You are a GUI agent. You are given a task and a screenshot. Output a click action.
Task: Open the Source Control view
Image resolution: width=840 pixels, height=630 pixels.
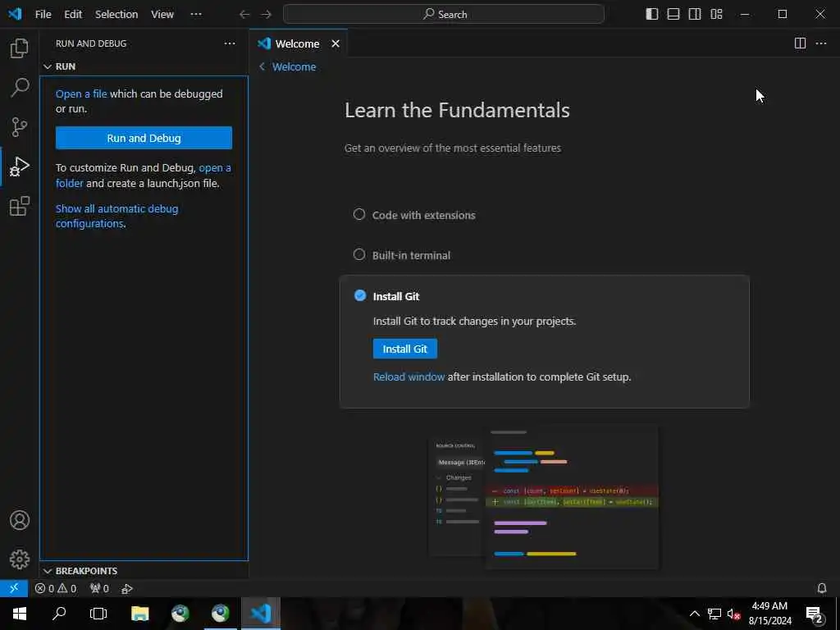click(20, 127)
